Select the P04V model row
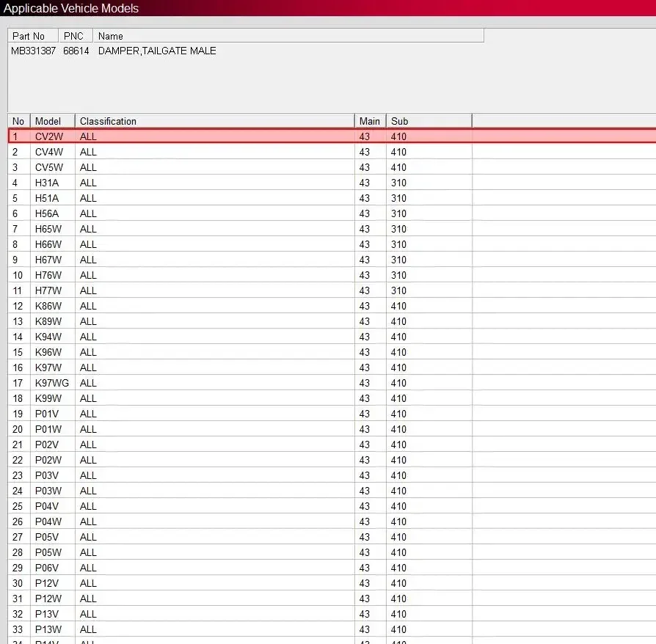656x644 pixels. (x=332, y=506)
